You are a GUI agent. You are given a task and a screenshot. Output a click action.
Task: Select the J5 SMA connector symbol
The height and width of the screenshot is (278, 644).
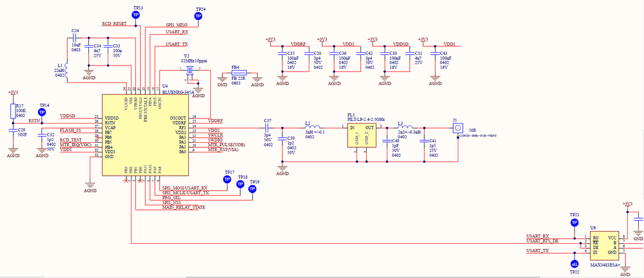(457, 128)
